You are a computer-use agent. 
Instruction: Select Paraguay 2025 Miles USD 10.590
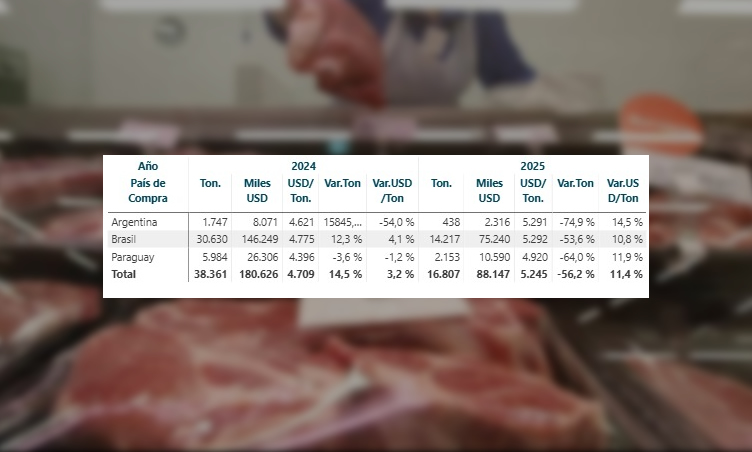click(494, 257)
